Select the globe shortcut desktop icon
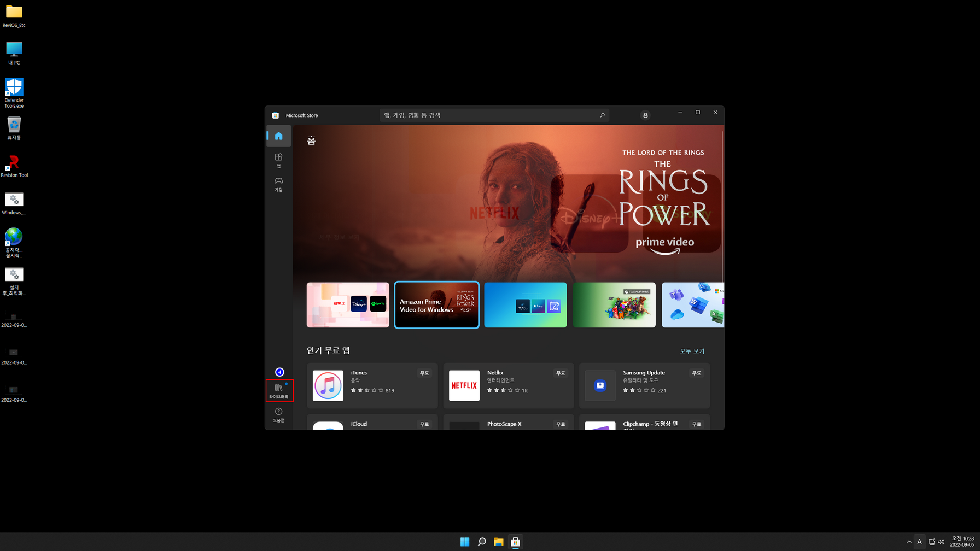Viewport: 980px width, 551px height. pos(14,243)
